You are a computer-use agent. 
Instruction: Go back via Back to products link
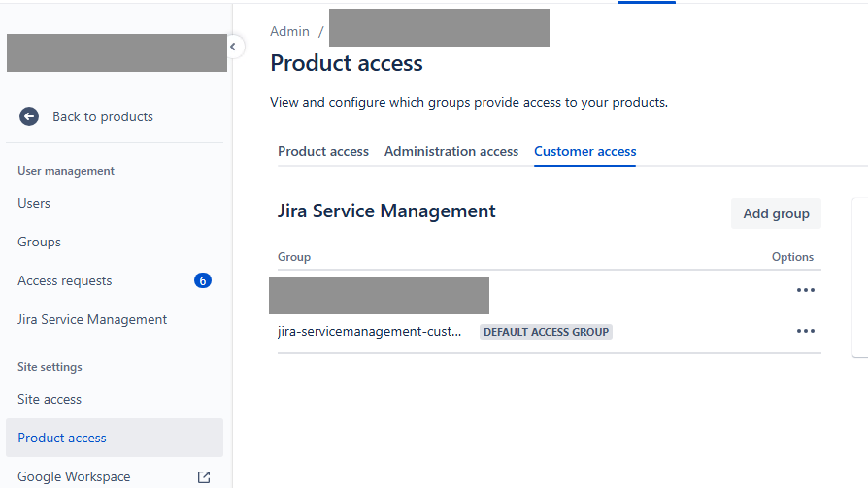[x=103, y=116]
